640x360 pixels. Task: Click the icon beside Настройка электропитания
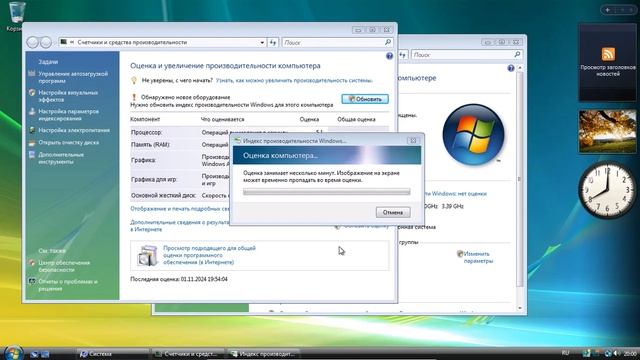pyautogui.click(x=32, y=130)
